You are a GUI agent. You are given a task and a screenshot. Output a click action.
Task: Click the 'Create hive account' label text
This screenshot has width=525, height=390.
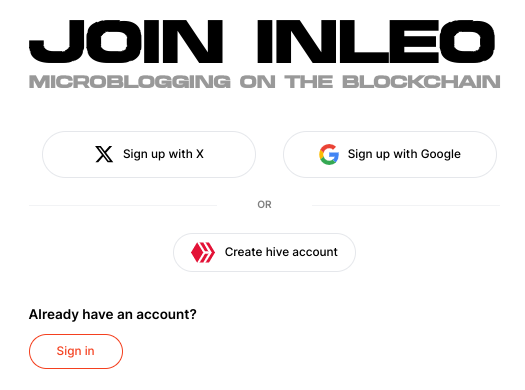[x=281, y=252]
